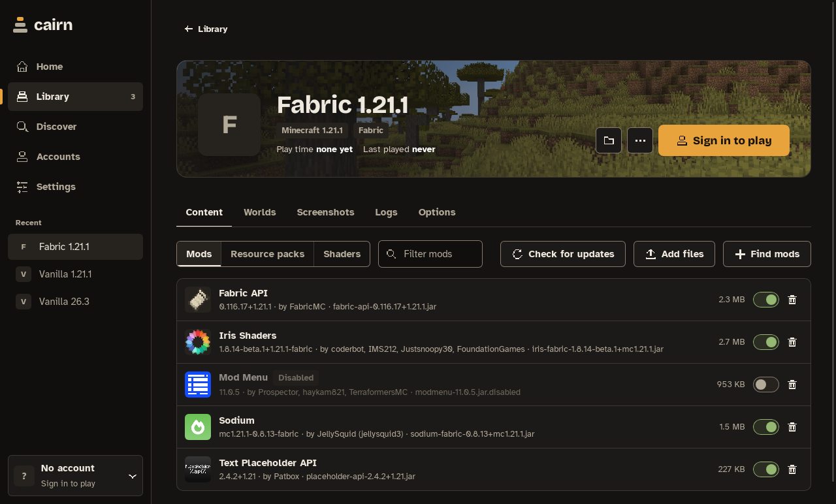Click the Fabric API mod icon
This screenshot has width=836, height=504.
(198, 300)
